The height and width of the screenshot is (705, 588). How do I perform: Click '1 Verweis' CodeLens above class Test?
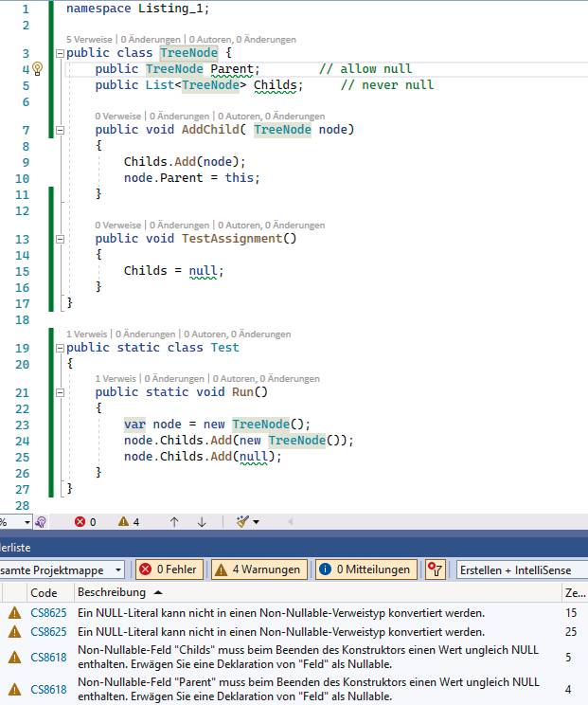(86, 334)
